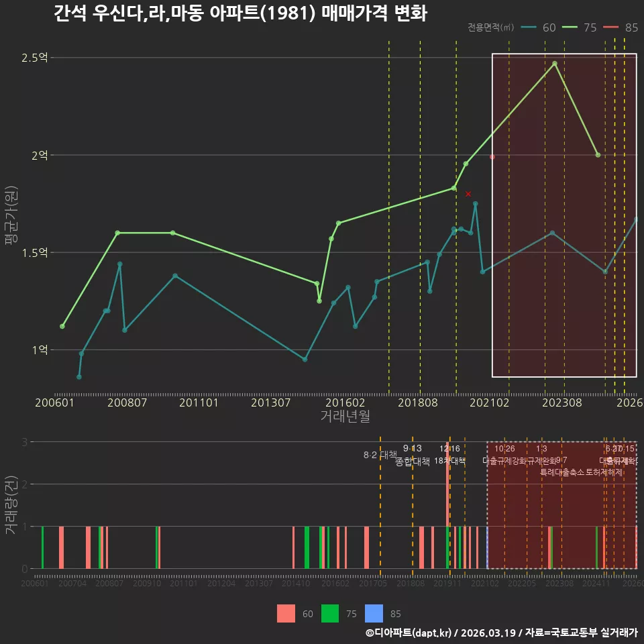Toggle the red 85 series in top legend
The height and width of the screenshot is (644, 644).
pyautogui.click(x=620, y=28)
